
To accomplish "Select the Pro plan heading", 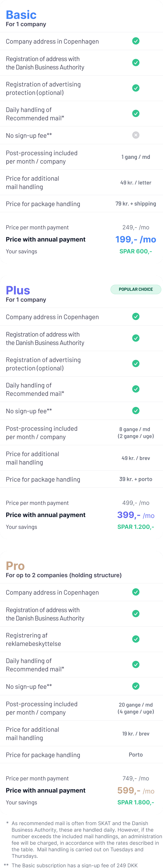I will [15, 566].
